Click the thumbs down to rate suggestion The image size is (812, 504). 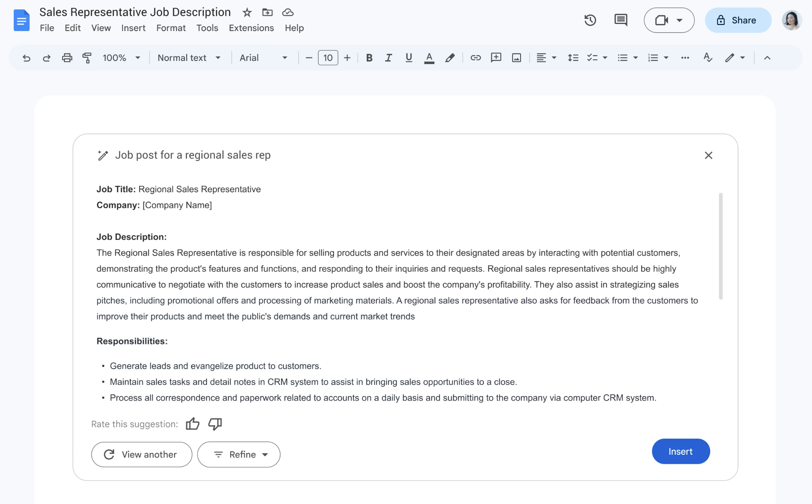pyautogui.click(x=216, y=423)
